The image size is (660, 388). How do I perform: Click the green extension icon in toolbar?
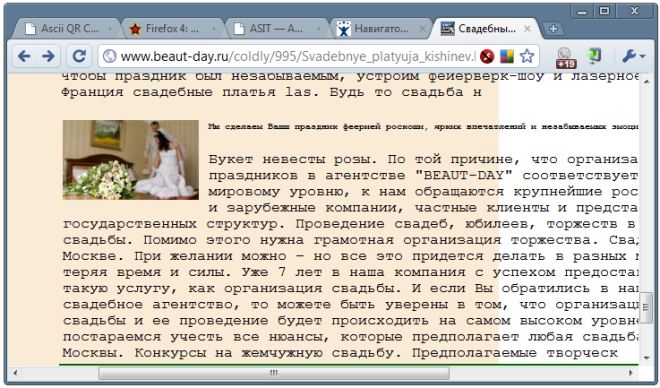click(594, 56)
